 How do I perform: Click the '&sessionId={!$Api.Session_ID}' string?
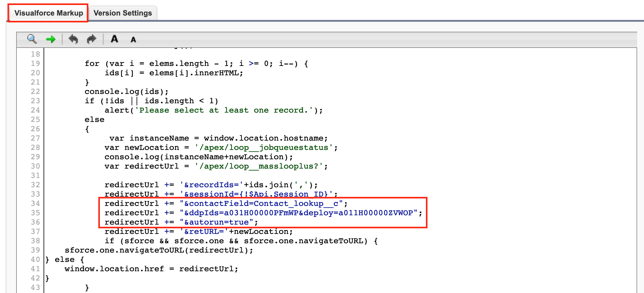256,194
